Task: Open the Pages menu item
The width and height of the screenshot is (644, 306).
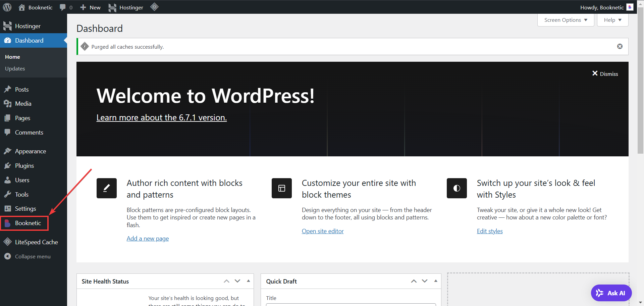Action: 34,118
